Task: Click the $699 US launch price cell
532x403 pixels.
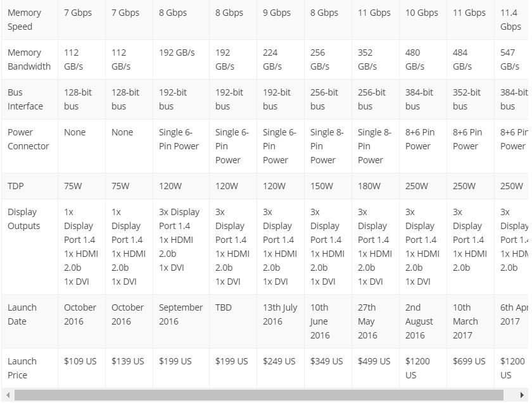Action: click(469, 361)
